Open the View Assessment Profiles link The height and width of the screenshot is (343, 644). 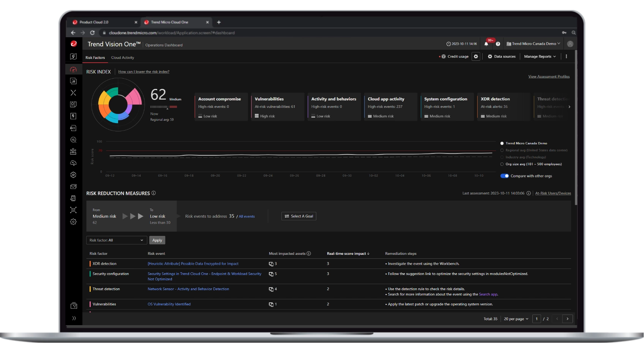549,77
